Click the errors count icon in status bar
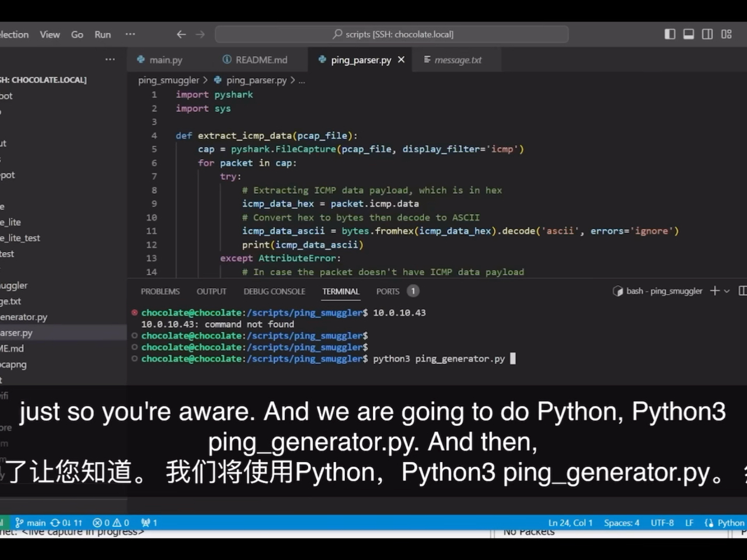The image size is (747, 560). (97, 523)
